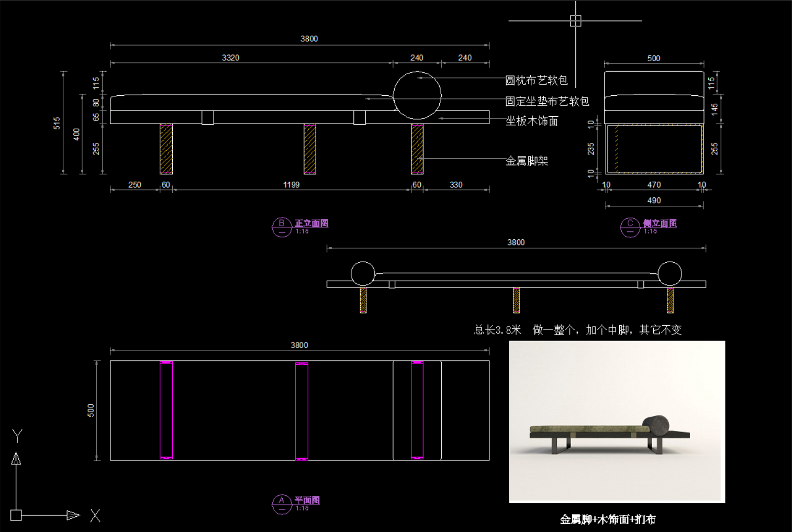
Task: Click the 金属脚+木饰面+扪布 caption
Action: 607,519
